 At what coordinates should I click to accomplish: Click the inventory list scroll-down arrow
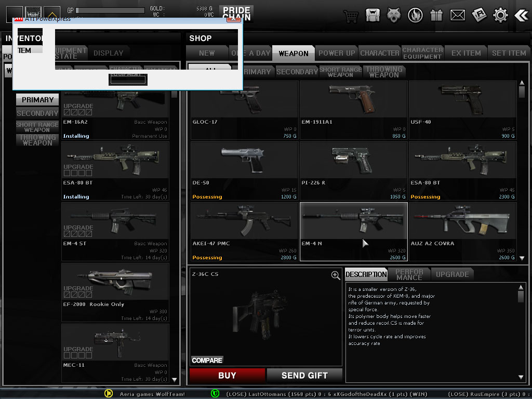point(175,380)
